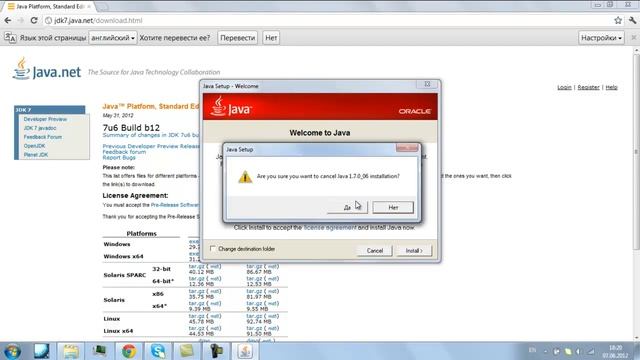640x360 pixels.
Task: Open Previous Developer Preview Releases link
Action: pyautogui.click(x=151, y=146)
